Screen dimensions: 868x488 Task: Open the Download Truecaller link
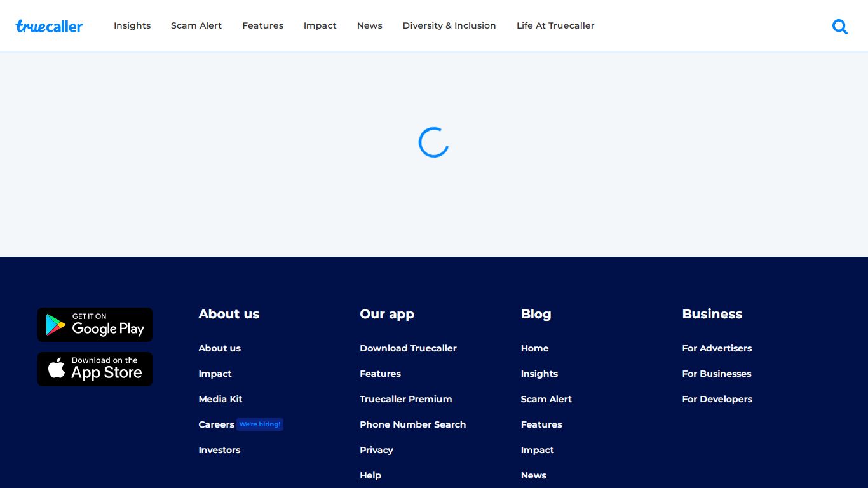(408, 348)
